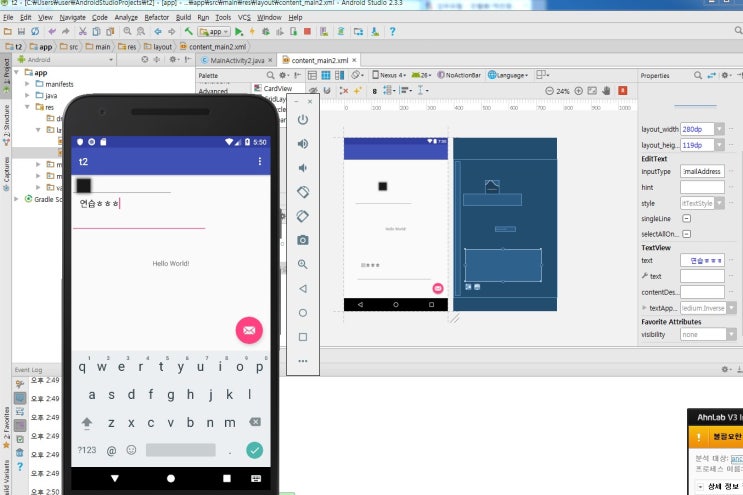The image size is (743, 495).
Task: Select the content_main2.xml editor tab
Action: click(319, 60)
